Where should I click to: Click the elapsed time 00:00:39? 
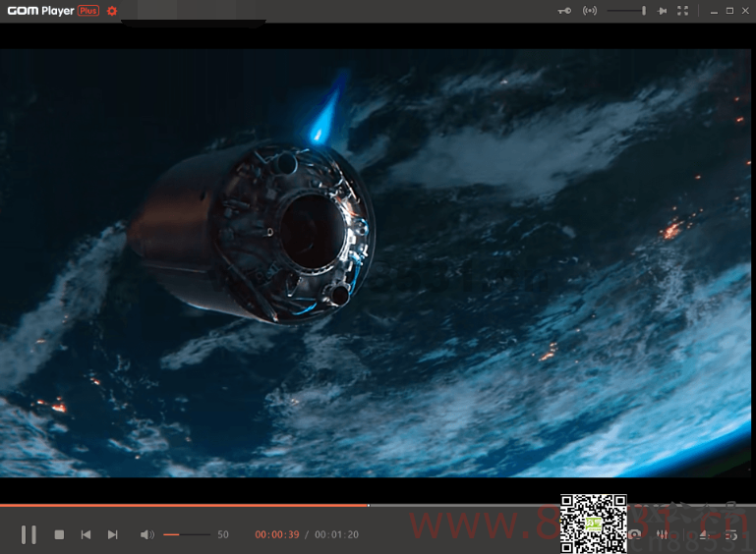tap(277, 534)
